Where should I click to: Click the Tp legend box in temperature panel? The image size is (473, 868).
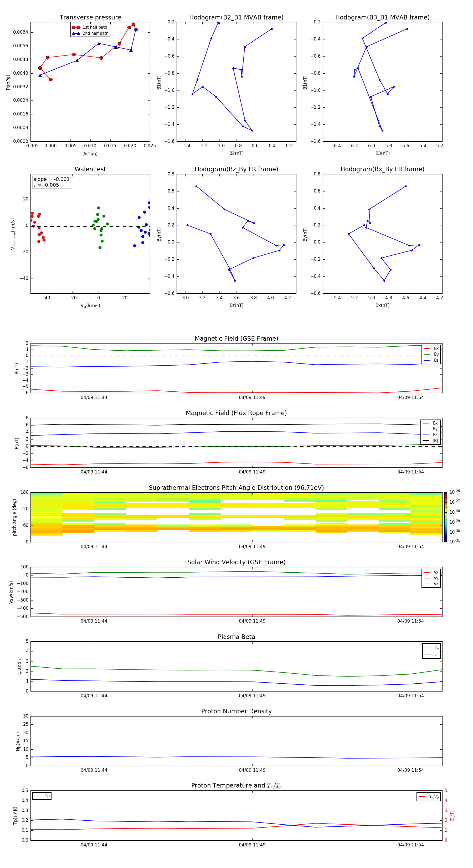point(42,796)
